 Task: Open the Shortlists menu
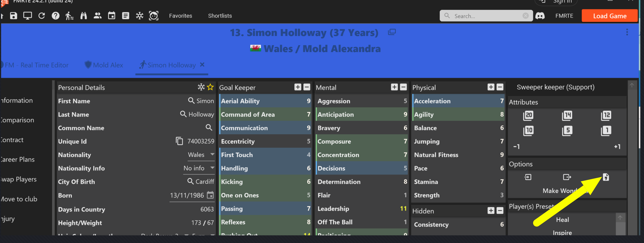(220, 16)
